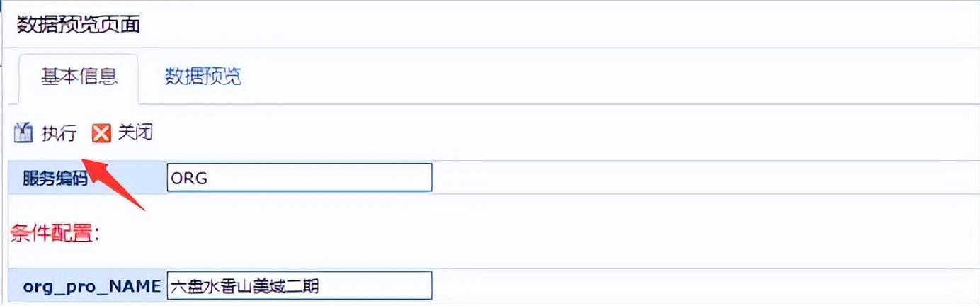This screenshot has height=306, width=980.
Task: Click the 数据预览页面 page title
Action: click(x=78, y=25)
